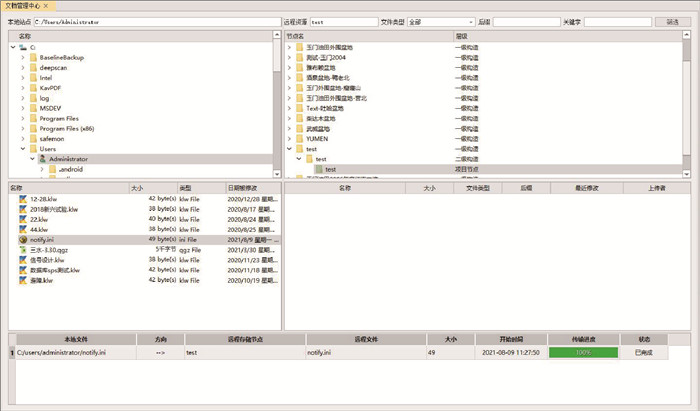Collapse the remote test node
Image resolution: width=700 pixels, height=411 pixels.
[x=287, y=149]
